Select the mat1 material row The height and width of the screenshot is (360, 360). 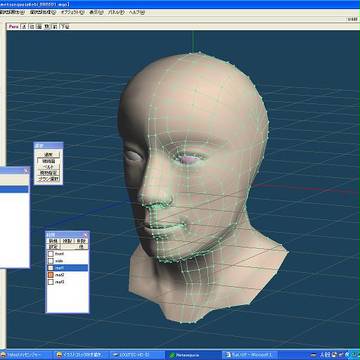67,268
